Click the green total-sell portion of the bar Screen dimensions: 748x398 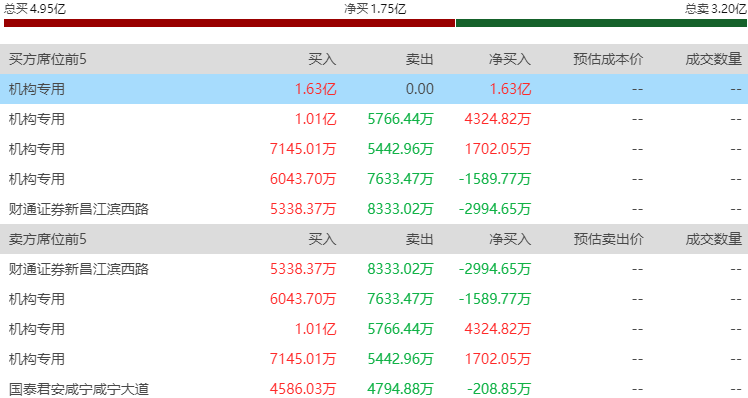click(601, 23)
